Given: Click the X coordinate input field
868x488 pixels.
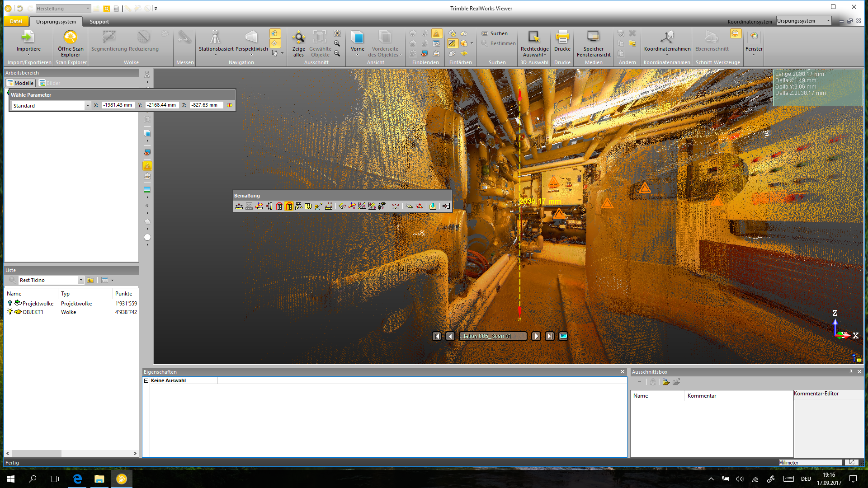Looking at the screenshot, I should (x=118, y=105).
